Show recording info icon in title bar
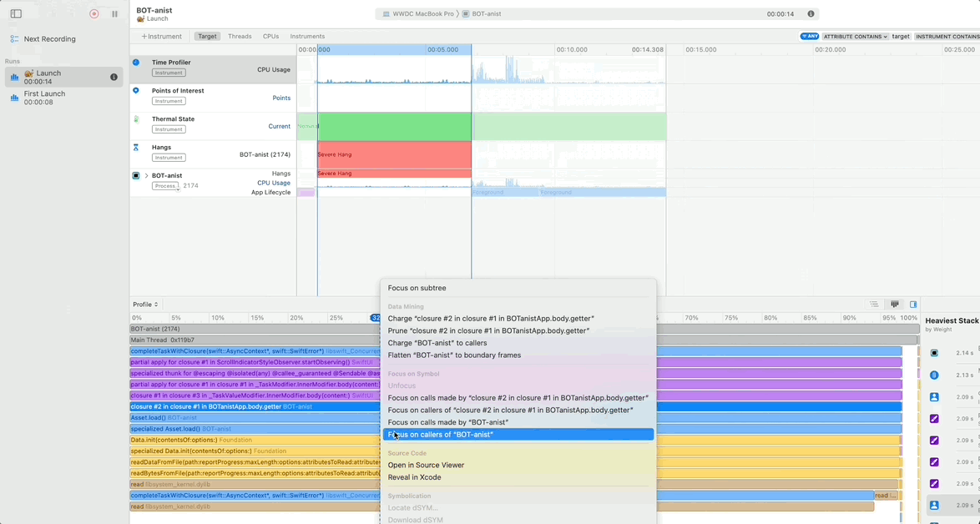The image size is (980, 524). tap(811, 13)
